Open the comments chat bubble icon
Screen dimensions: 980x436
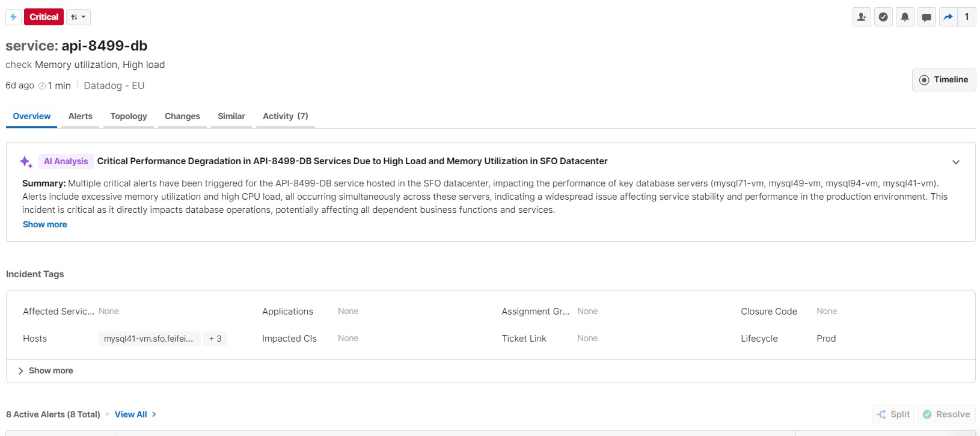click(926, 17)
